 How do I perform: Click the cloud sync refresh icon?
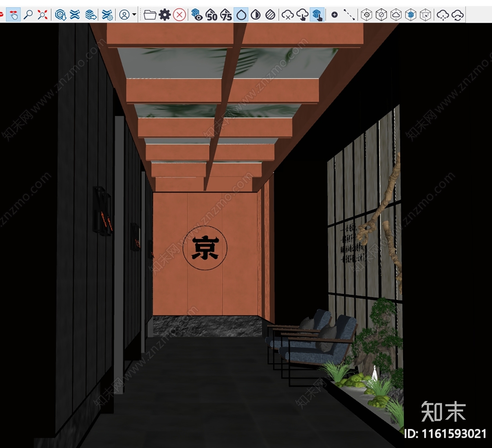point(457,15)
